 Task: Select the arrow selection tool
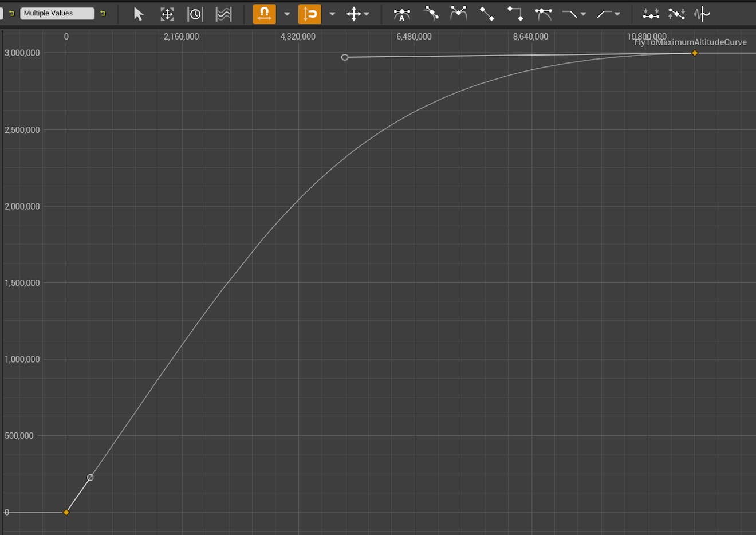pos(138,14)
